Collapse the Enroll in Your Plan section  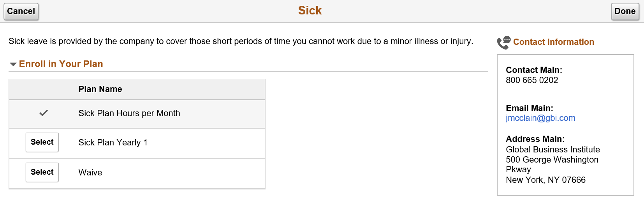13,64
